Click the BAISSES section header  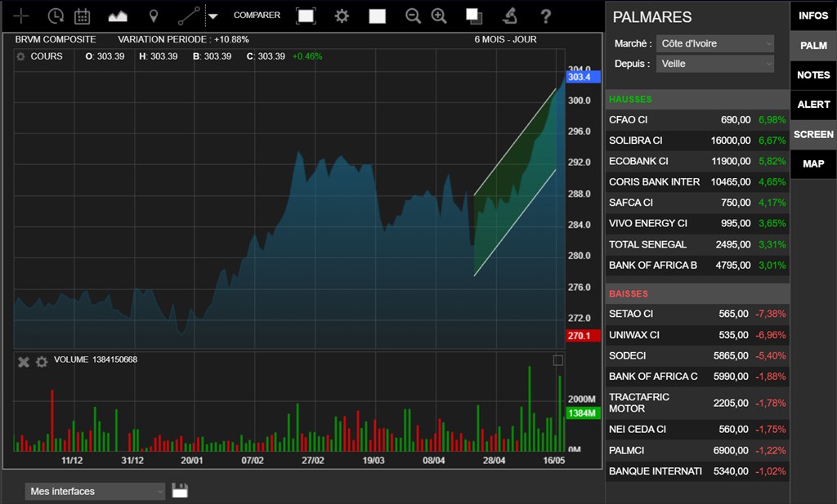click(697, 294)
